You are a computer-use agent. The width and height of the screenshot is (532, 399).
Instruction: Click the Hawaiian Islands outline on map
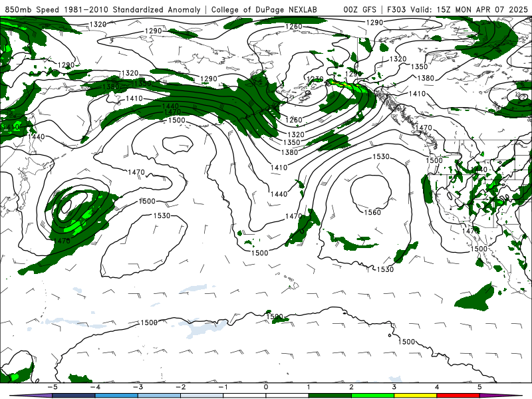(x=288, y=280)
